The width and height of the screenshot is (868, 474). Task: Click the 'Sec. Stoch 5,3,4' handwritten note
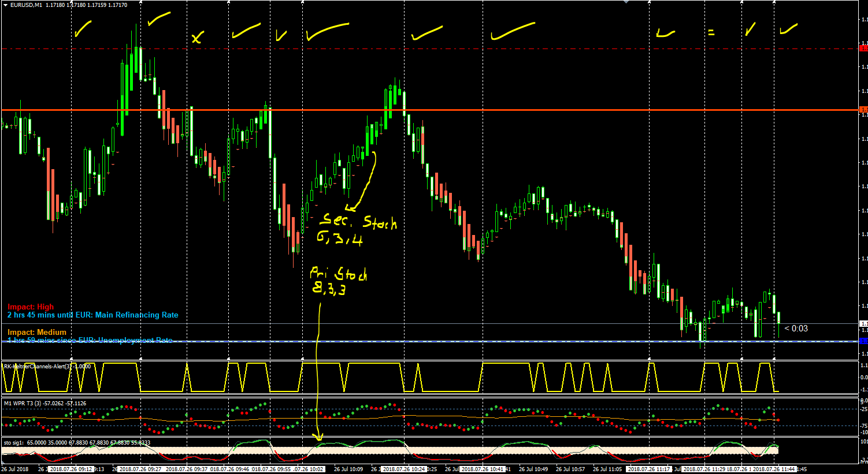pyautogui.click(x=356, y=229)
